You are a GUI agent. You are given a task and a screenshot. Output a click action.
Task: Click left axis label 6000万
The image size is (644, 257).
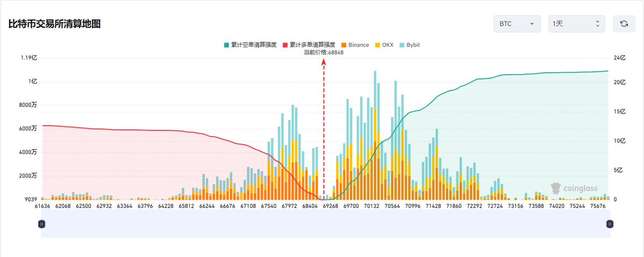pyautogui.click(x=28, y=129)
